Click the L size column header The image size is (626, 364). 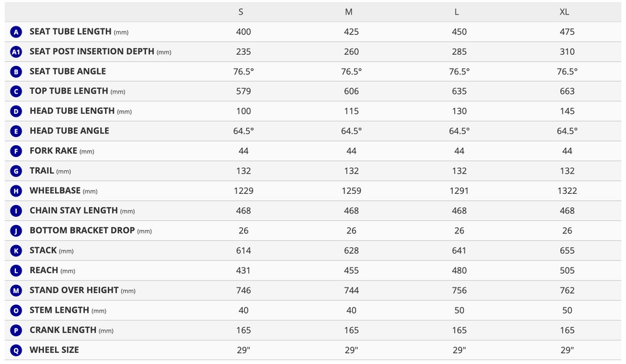(456, 12)
